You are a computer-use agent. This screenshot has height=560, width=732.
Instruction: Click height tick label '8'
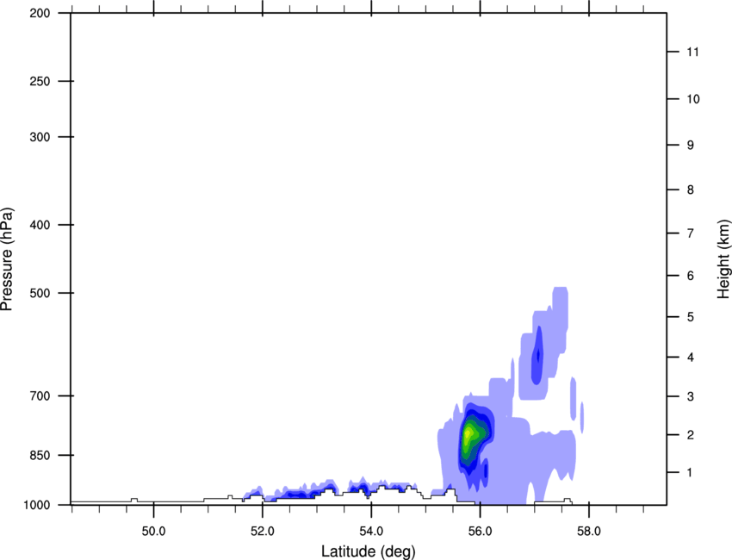click(691, 190)
